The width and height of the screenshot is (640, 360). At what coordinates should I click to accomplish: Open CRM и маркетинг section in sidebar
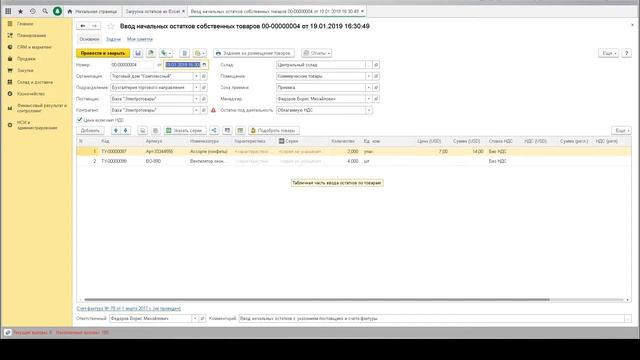(x=34, y=47)
